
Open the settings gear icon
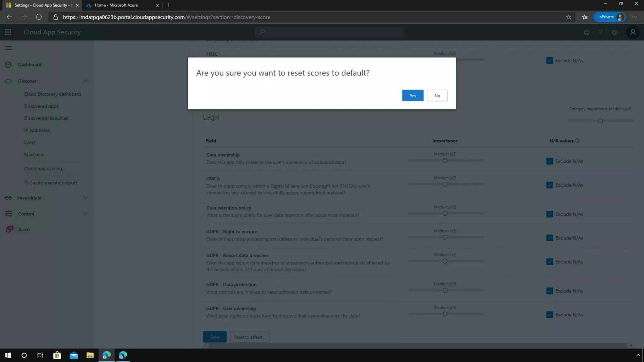pos(615,32)
